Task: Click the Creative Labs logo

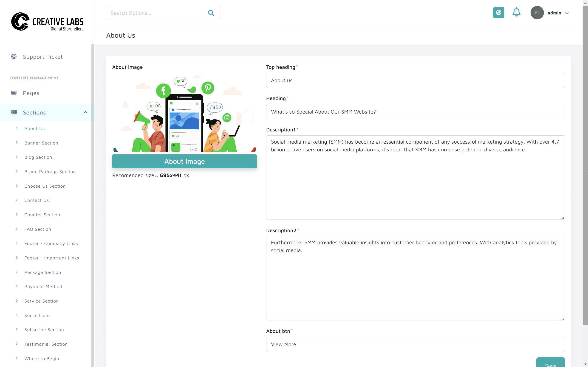Action: tap(47, 22)
